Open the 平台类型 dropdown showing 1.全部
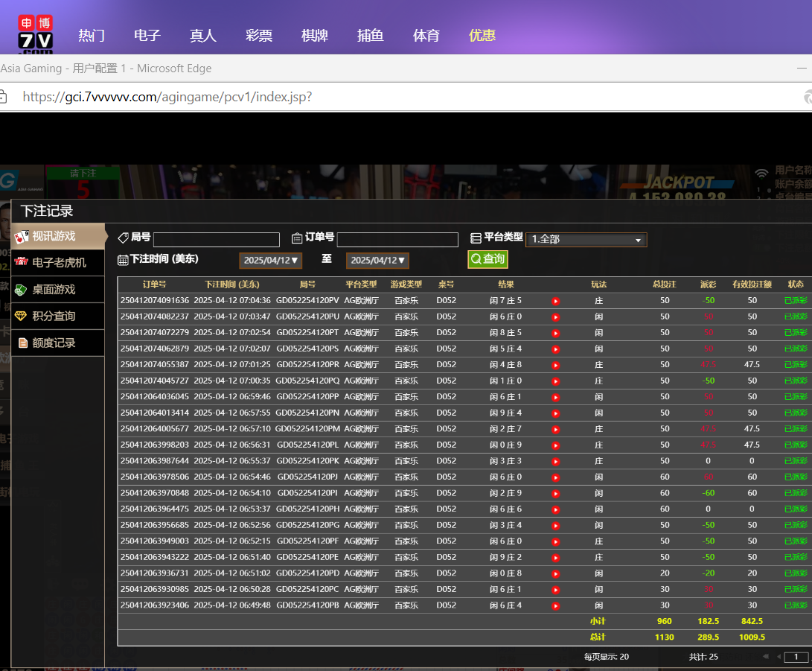This screenshot has width=812, height=671. (586, 240)
